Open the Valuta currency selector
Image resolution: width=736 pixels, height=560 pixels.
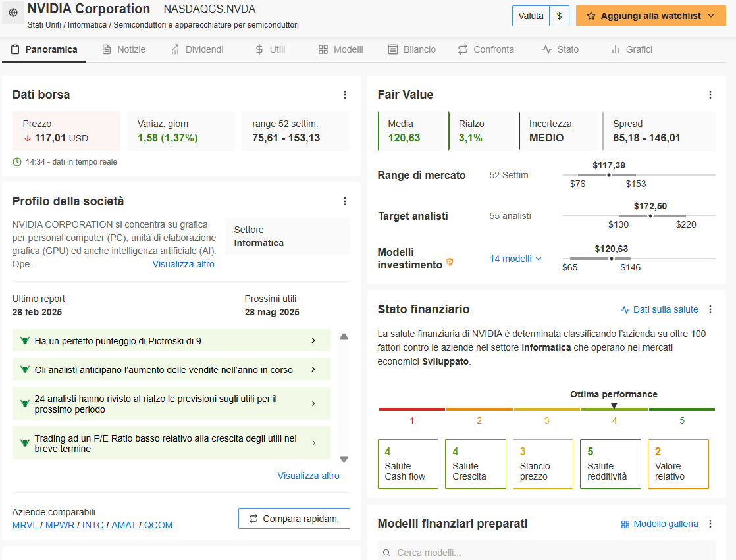[540, 16]
